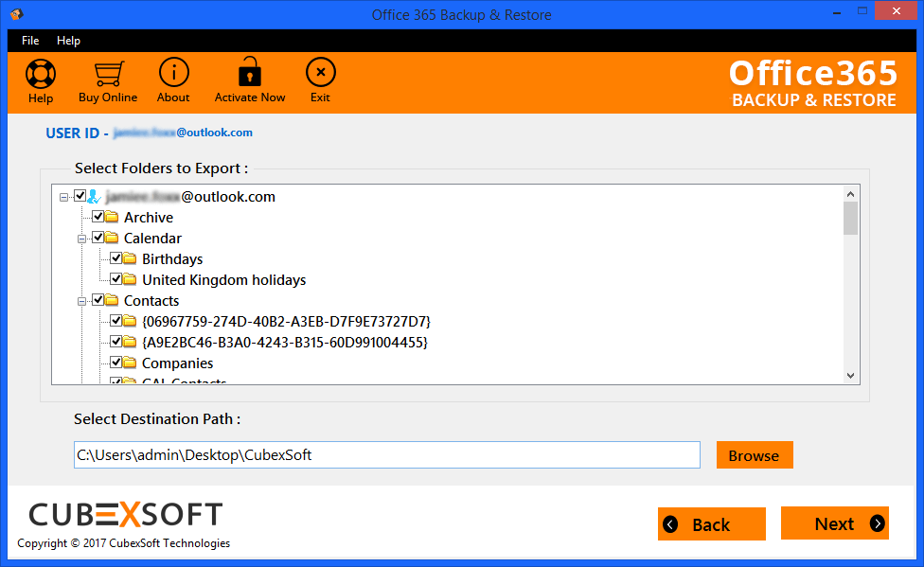The height and width of the screenshot is (567, 924).
Task: Click the Exit toolbar icon
Action: 320,73
